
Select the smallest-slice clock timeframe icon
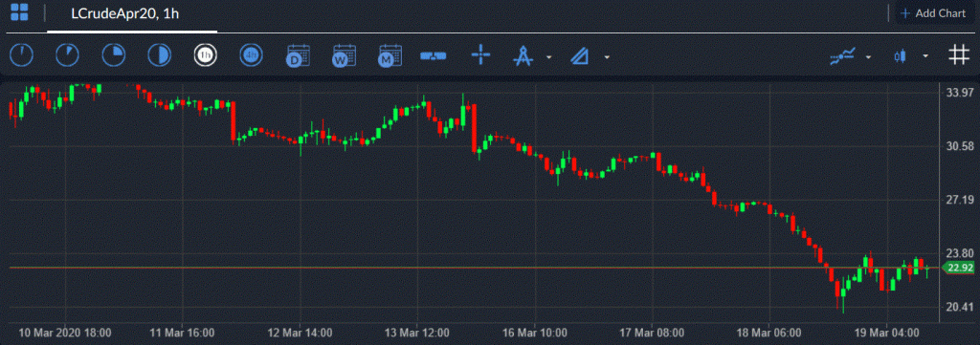pyautogui.click(x=21, y=55)
